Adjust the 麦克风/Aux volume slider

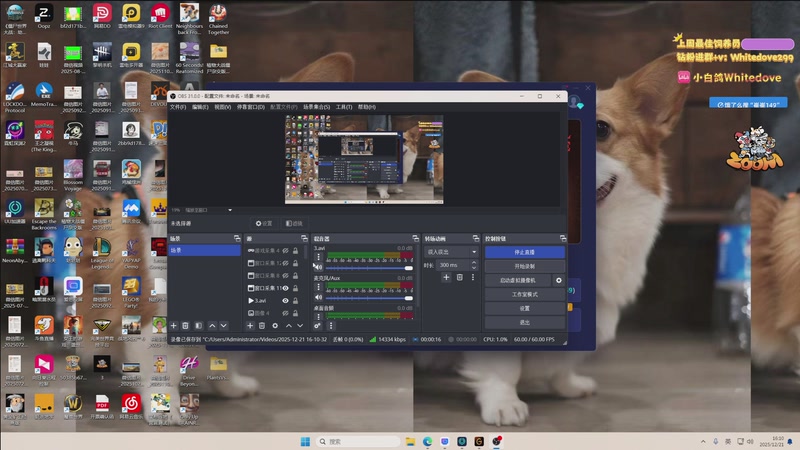coord(369,298)
